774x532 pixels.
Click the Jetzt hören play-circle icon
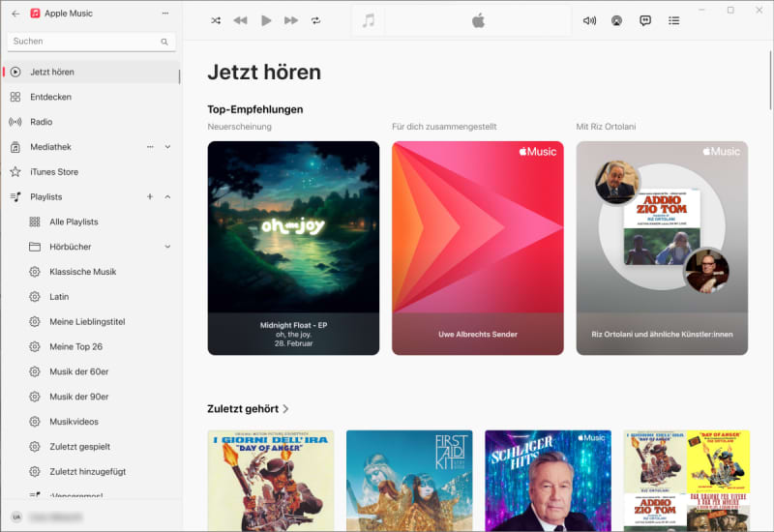15,72
